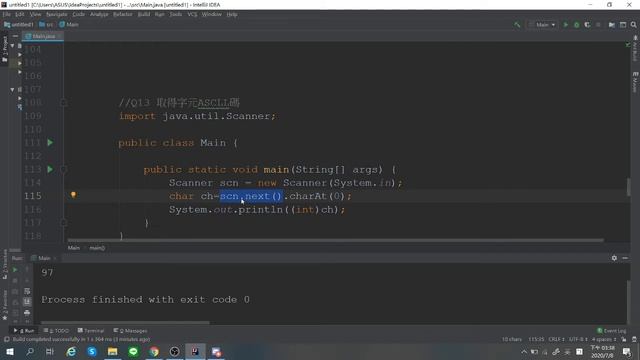Open Event Log tool window
The width and height of the screenshot is (640, 360).
611,331
